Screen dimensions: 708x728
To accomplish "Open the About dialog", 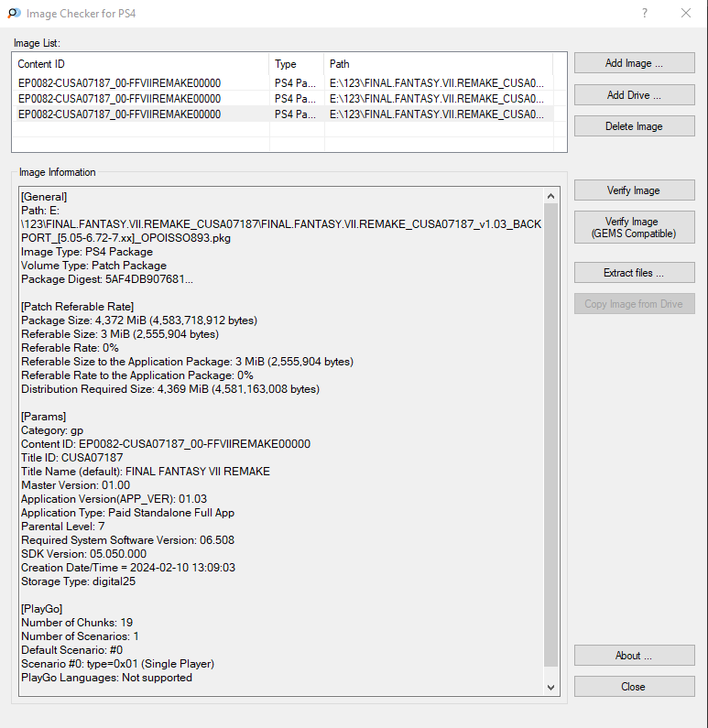I will (634, 656).
